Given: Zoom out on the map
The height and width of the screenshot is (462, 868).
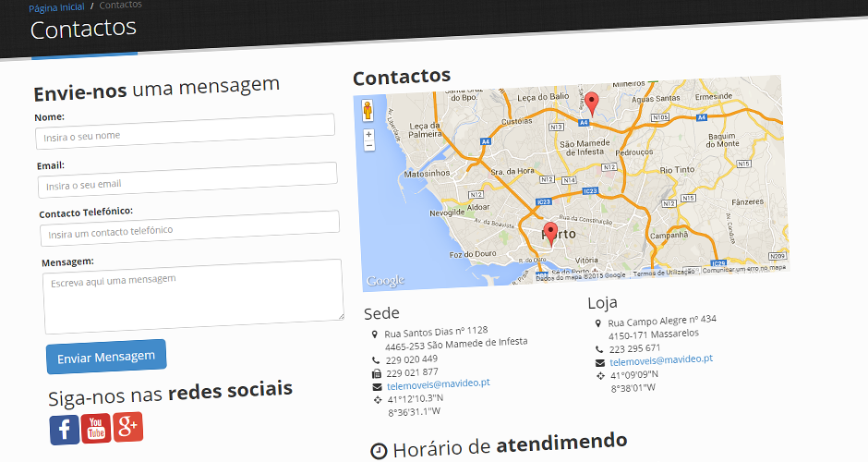Looking at the screenshot, I should coord(369,146).
